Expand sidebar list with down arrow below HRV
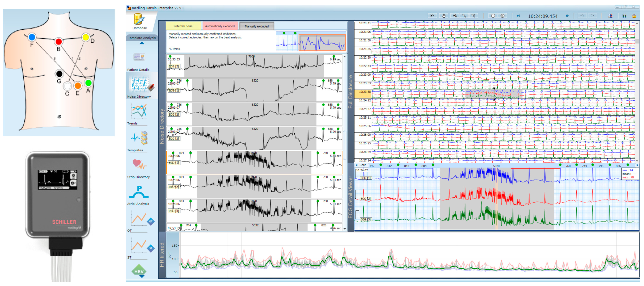 click(142, 276)
